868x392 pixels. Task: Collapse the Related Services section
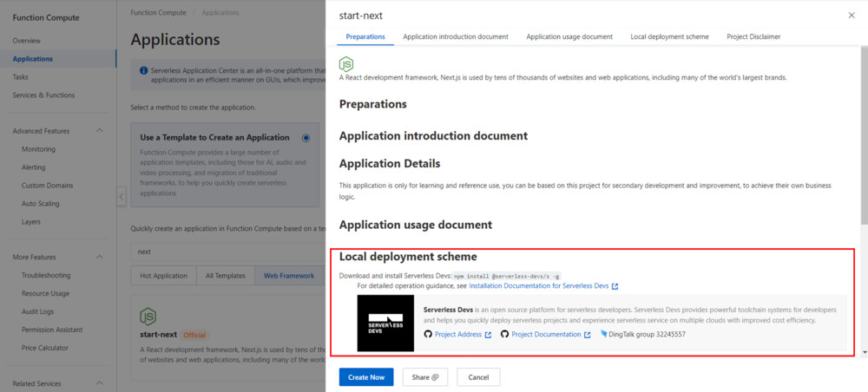99,384
